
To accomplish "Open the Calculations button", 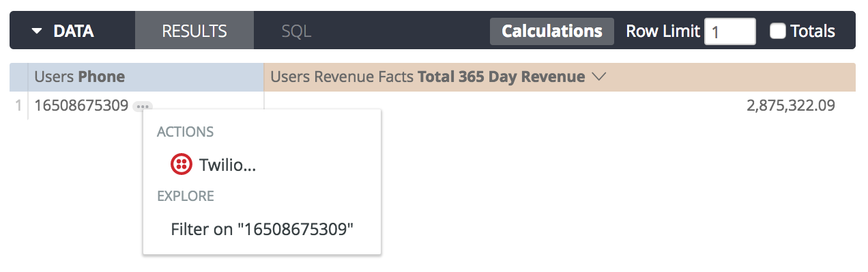I will 552,31.
